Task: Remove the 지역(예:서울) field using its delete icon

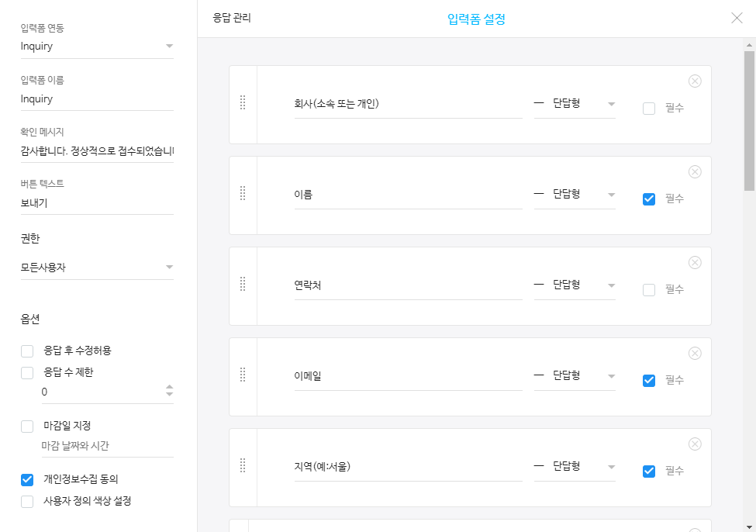Action: 695,444
